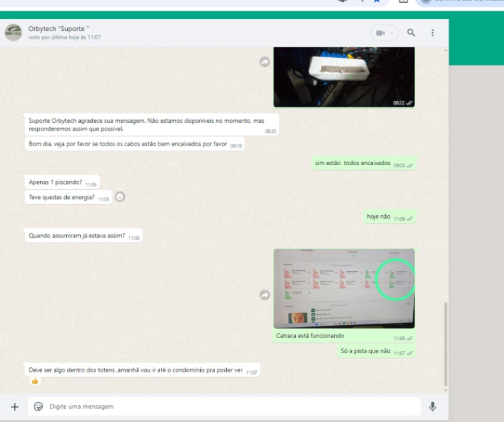Open the circled screen photo thumbnail

(344, 288)
